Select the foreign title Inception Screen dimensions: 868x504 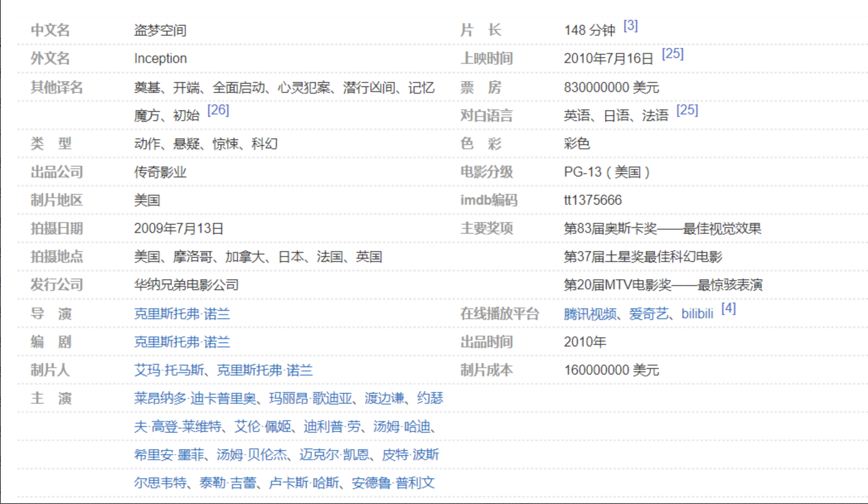160,58
